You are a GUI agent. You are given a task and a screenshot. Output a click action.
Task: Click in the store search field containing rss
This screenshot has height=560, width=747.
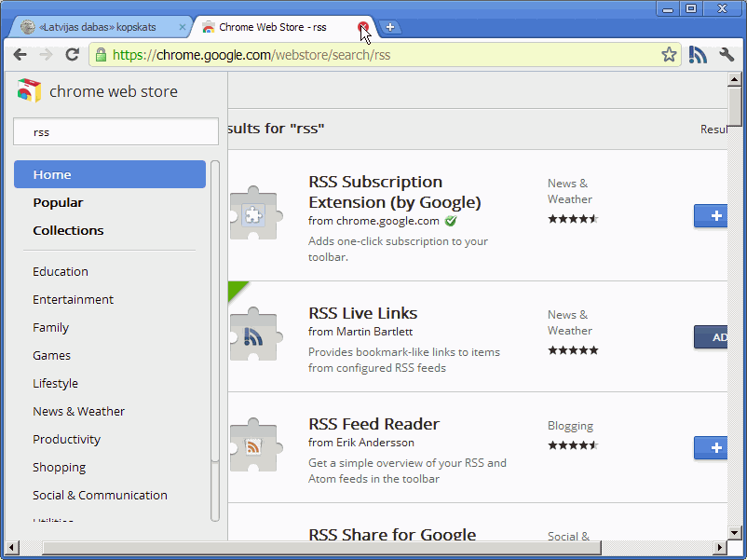pos(115,131)
